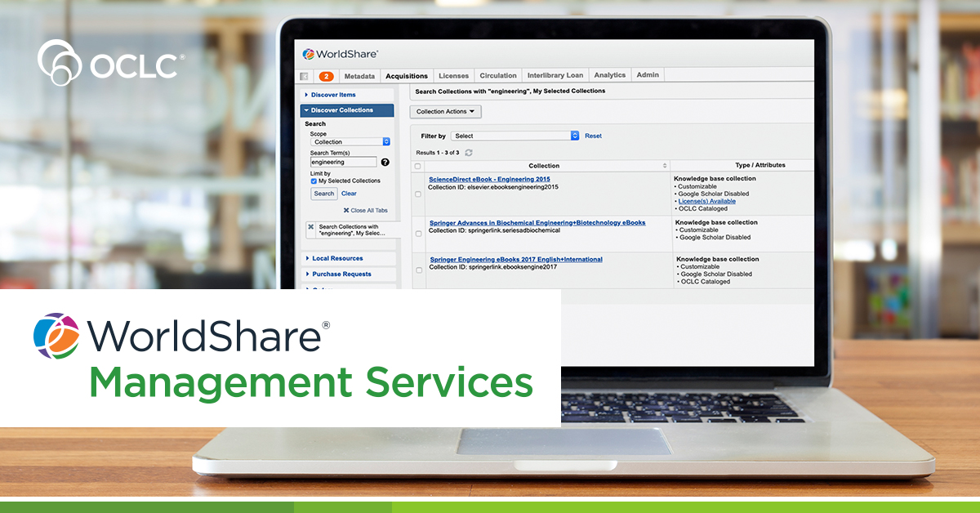This screenshot has width=980, height=513.
Task: Open the notifications badge showing 2
Action: pos(327,76)
